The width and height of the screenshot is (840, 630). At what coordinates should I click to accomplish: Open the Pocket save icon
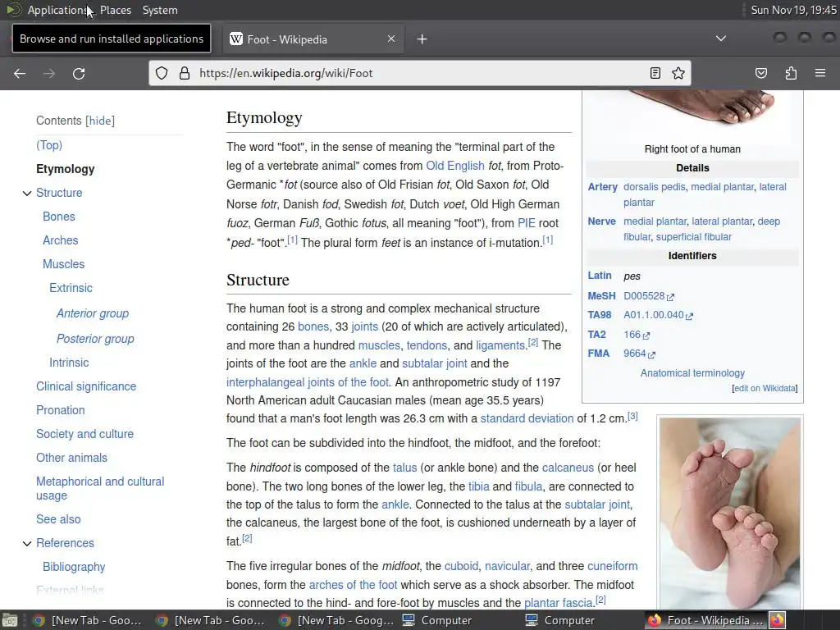tap(760, 73)
